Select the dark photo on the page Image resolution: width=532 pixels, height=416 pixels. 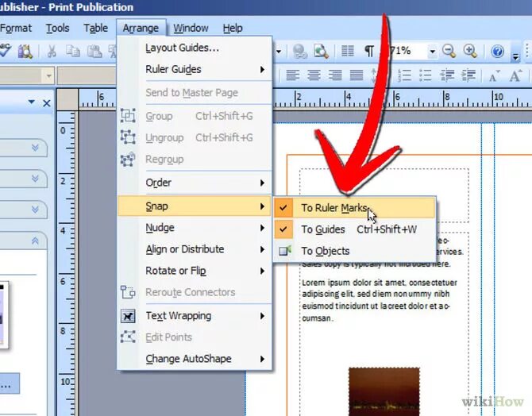pos(384,392)
